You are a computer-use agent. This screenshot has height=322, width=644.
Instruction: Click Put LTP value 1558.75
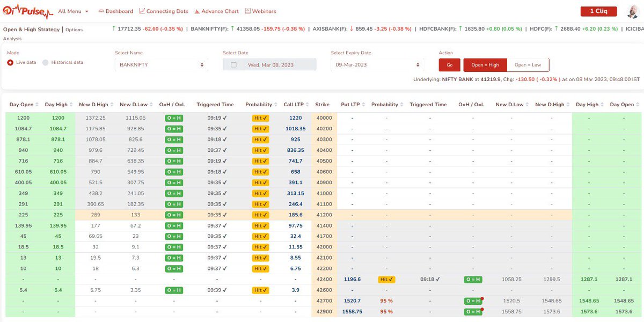click(352, 311)
